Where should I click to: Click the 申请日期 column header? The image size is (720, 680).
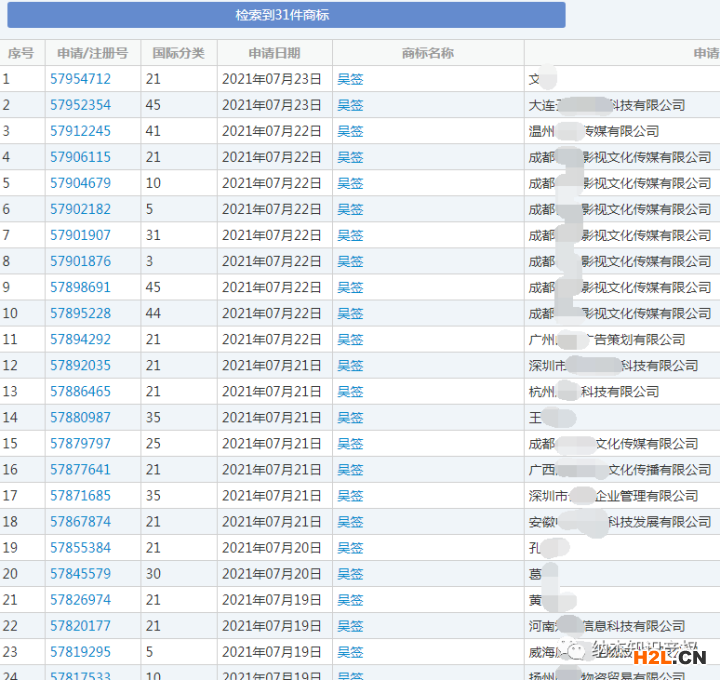point(275,53)
